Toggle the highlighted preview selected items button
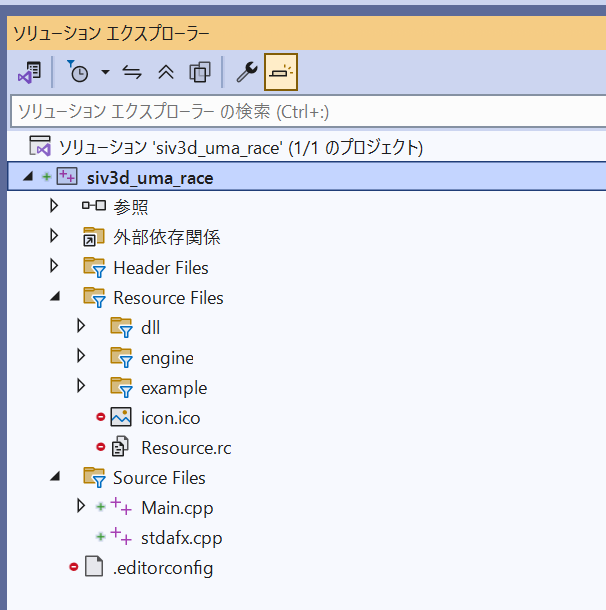Screen dimensions: 606x610 click(x=280, y=72)
